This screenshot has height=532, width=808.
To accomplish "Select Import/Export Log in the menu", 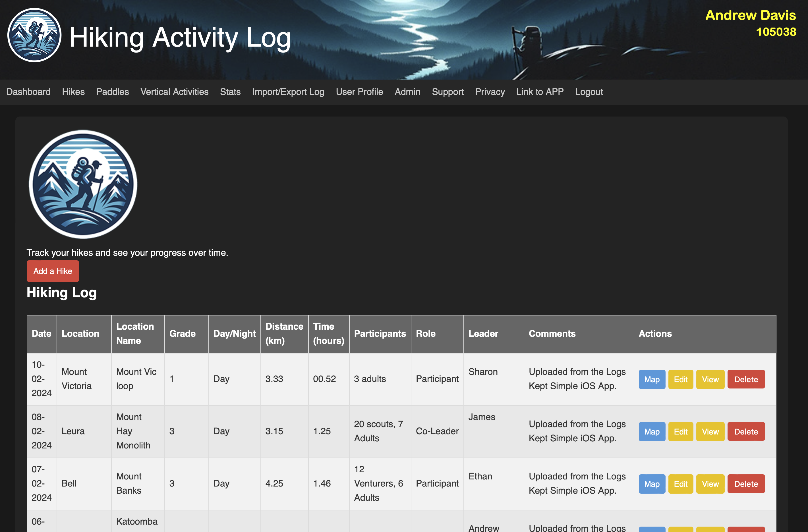I will pos(288,92).
